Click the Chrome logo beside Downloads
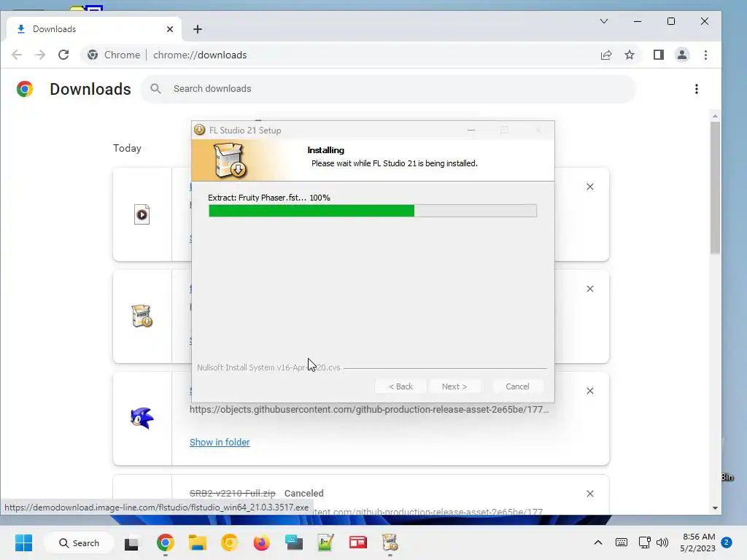Image resolution: width=747 pixels, height=560 pixels. point(25,89)
